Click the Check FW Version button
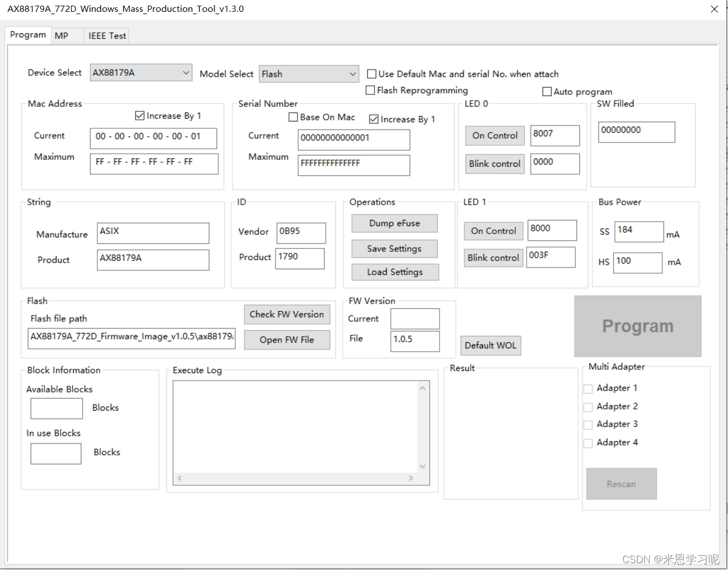The height and width of the screenshot is (570, 728). click(287, 314)
